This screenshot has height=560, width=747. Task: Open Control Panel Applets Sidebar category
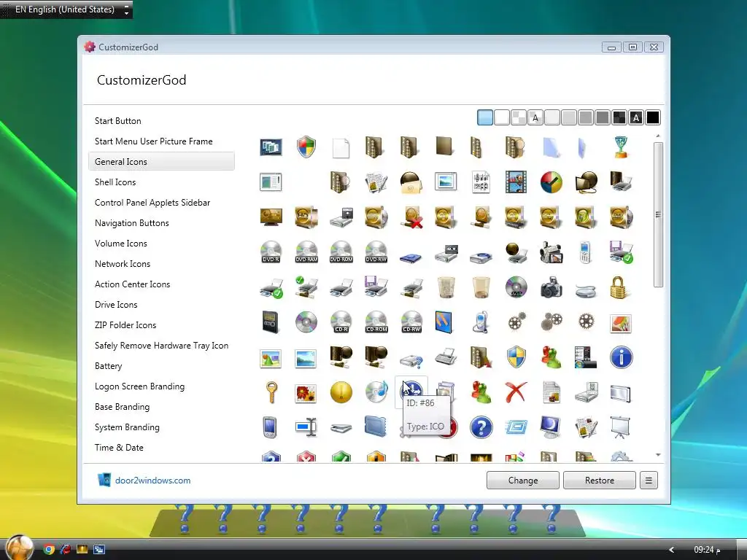tap(161, 203)
